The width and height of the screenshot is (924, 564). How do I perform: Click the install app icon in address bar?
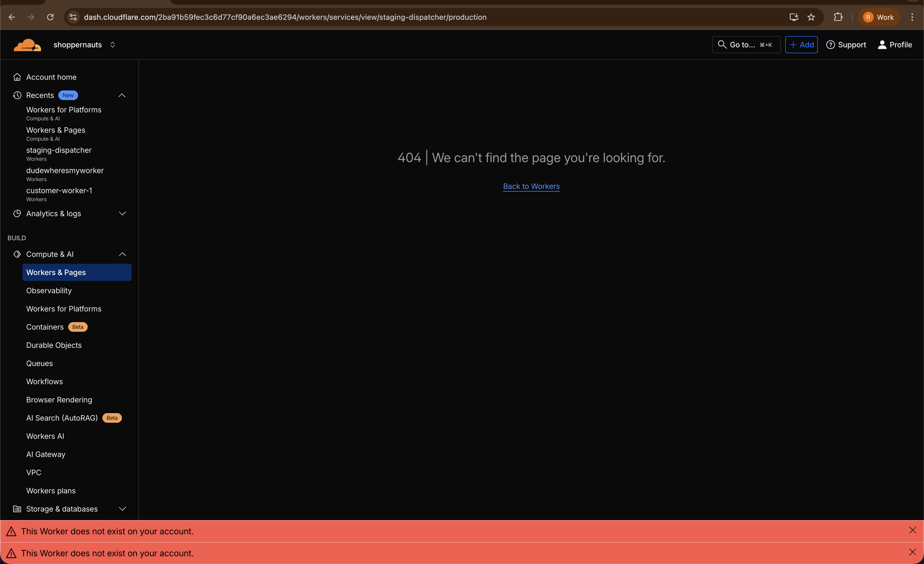(794, 17)
